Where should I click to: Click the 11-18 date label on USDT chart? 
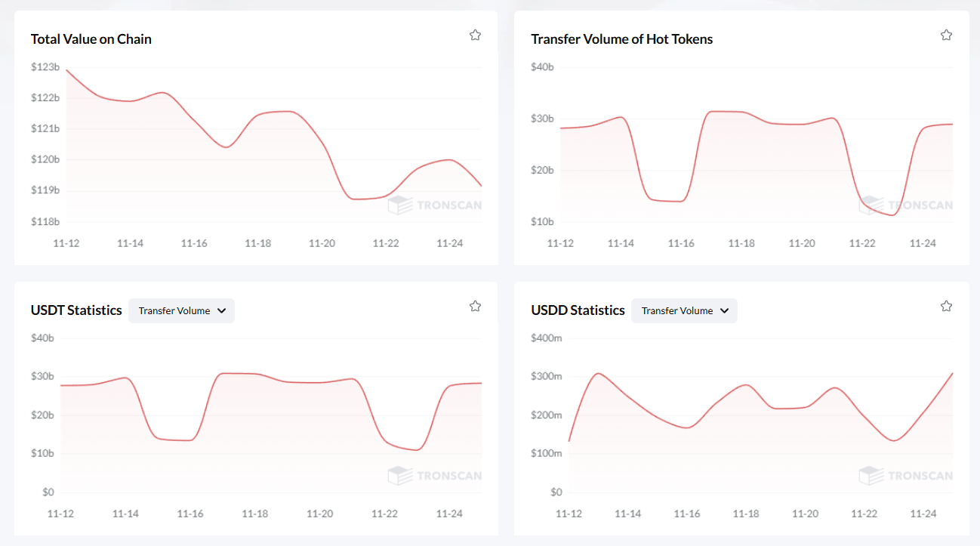[x=255, y=514]
